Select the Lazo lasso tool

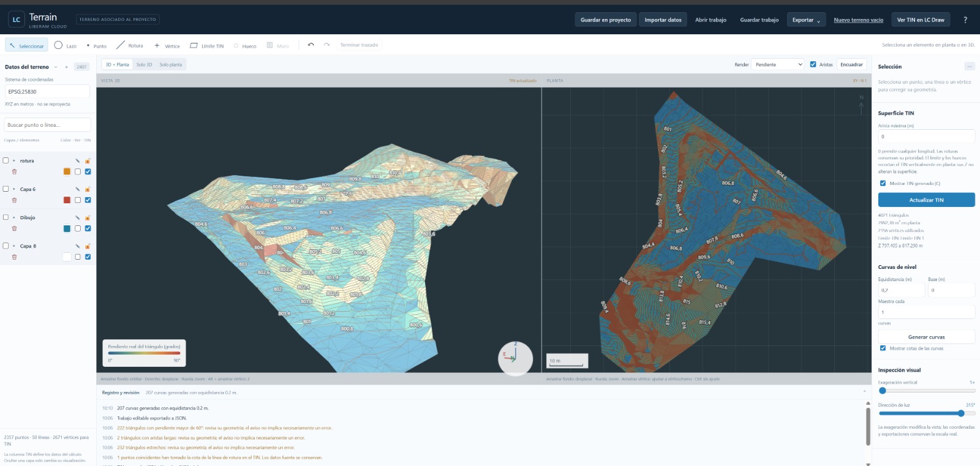point(66,45)
